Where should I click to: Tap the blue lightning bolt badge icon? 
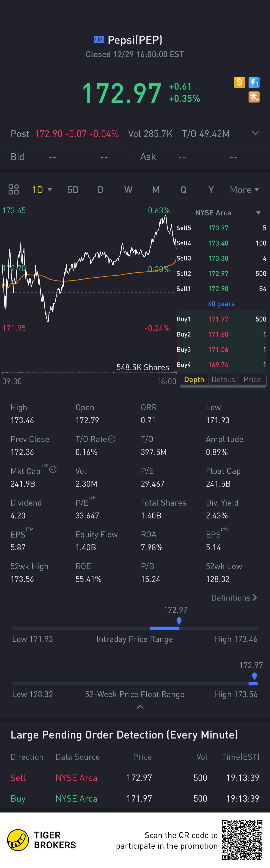[254, 82]
